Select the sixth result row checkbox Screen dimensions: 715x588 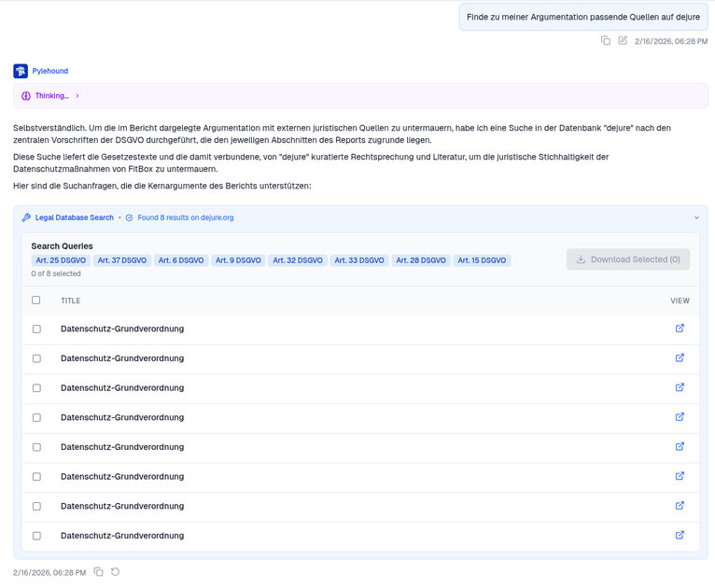tap(36, 477)
